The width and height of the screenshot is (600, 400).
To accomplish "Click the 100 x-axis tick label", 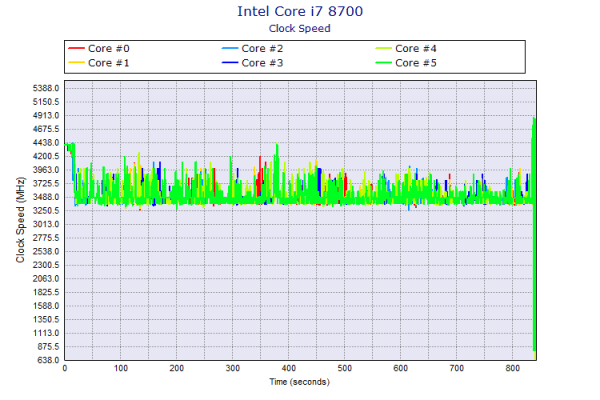I will [x=121, y=368].
